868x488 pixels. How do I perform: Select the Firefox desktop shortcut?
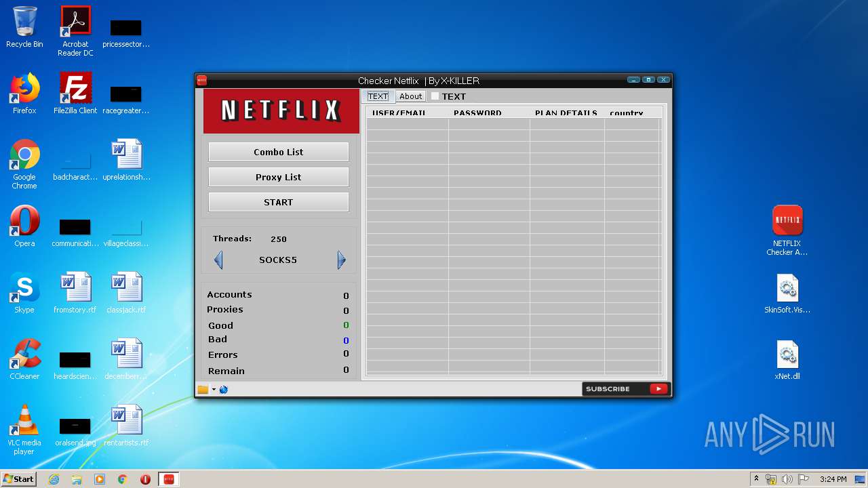click(x=24, y=94)
